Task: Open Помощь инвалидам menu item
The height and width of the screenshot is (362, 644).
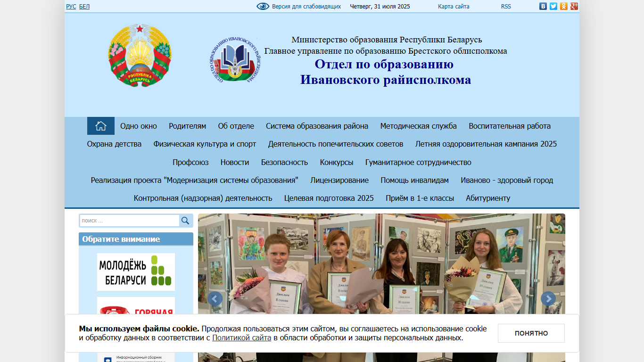Action: tap(415, 180)
